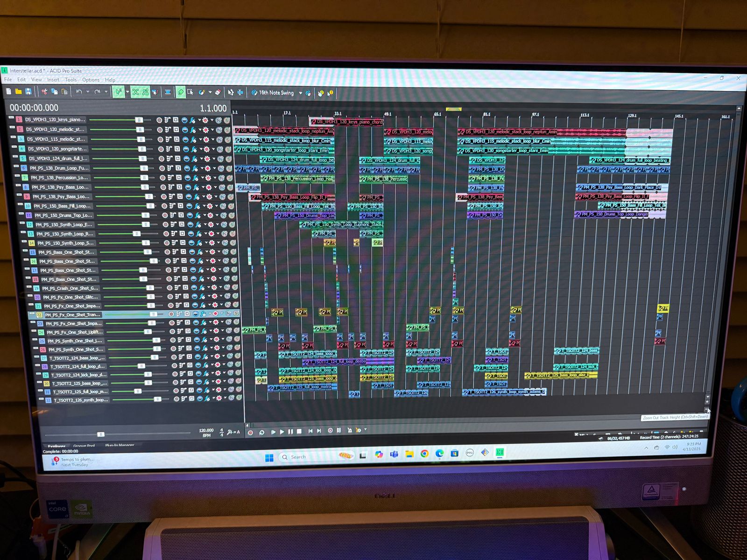
Task: Select the Erase tool in toolbar
Action: click(x=218, y=92)
